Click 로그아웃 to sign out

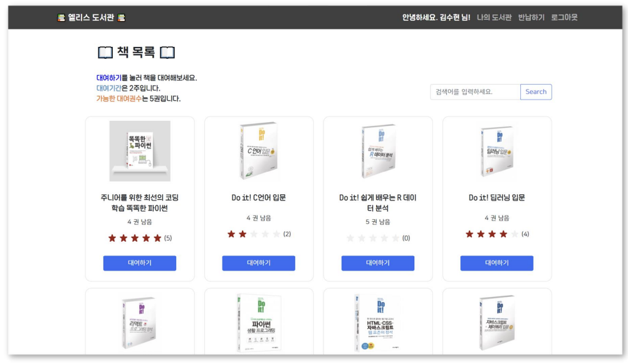[564, 18]
